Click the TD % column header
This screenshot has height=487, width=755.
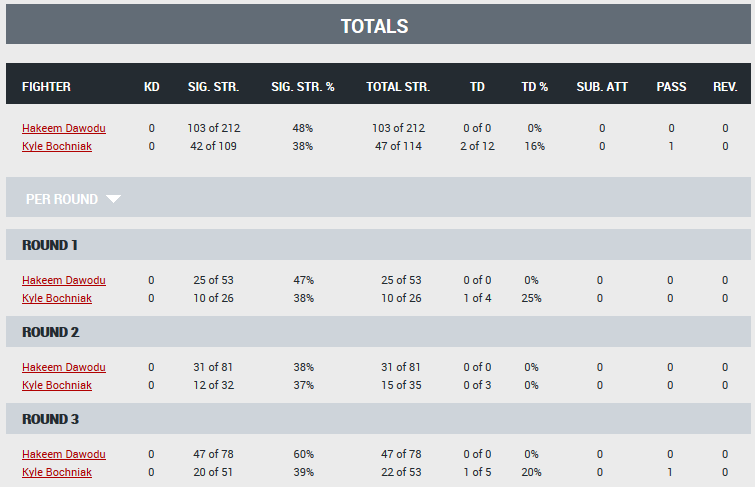coord(534,87)
